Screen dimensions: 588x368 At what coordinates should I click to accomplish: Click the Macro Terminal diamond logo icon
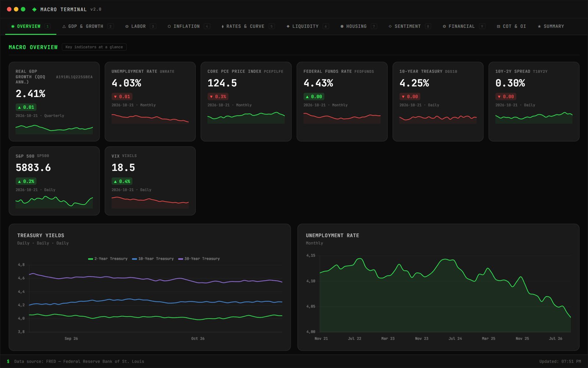[34, 10]
